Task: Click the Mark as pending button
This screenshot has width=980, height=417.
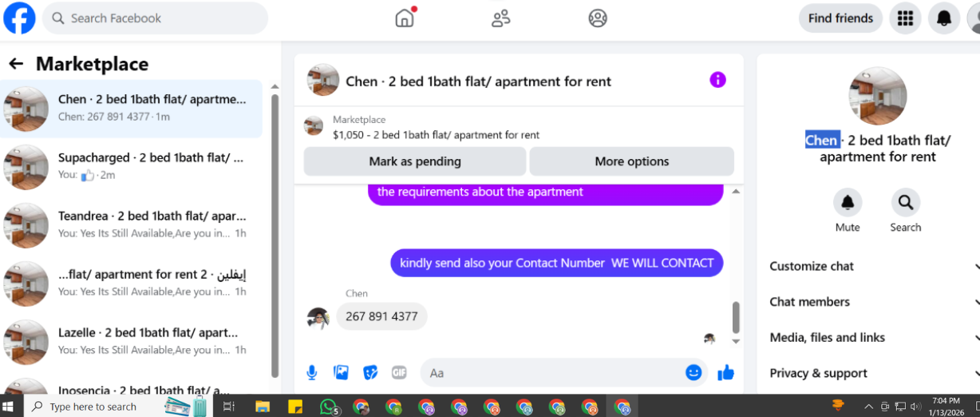Action: pyautogui.click(x=415, y=161)
